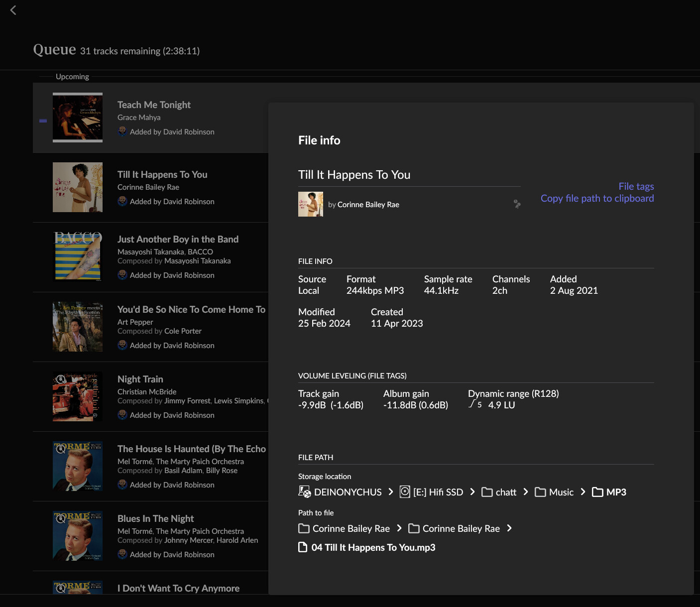Click the back arrow icon
The height and width of the screenshot is (607, 700).
pos(13,10)
